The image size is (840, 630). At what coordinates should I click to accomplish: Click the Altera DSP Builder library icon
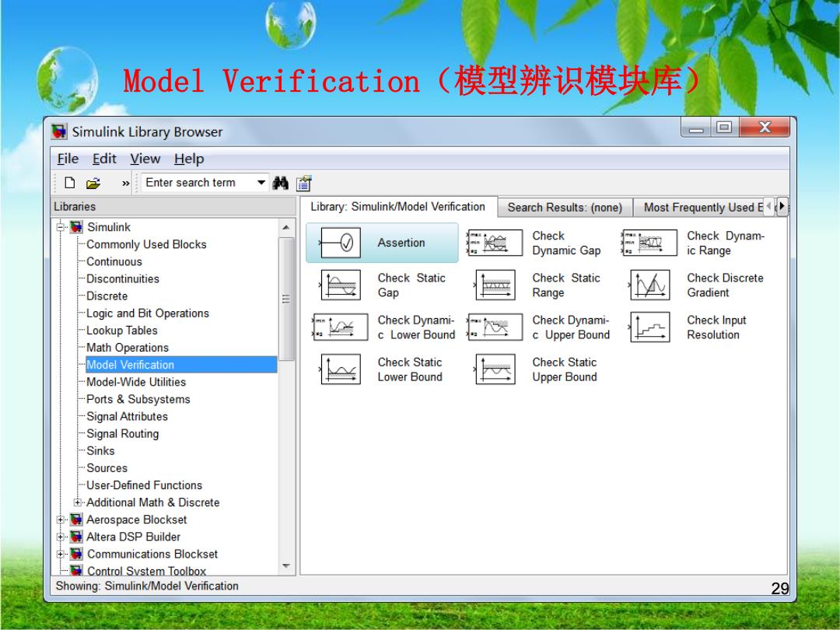click(76, 537)
